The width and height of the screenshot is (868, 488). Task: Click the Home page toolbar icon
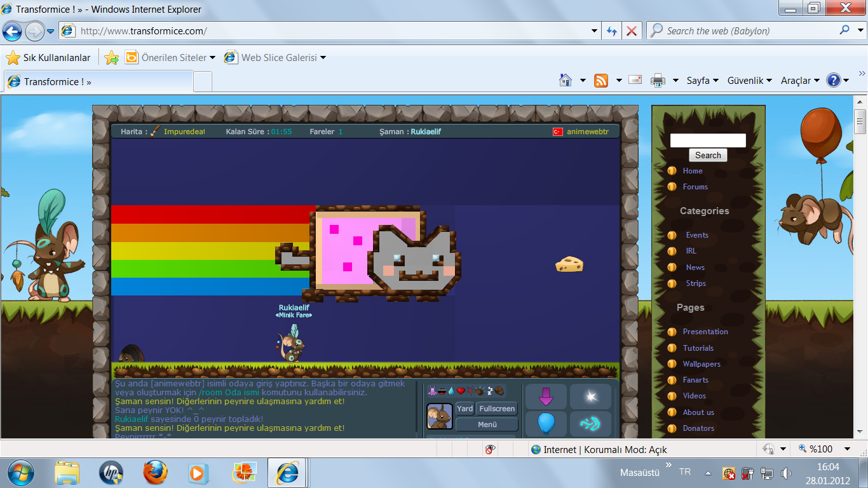(565, 80)
